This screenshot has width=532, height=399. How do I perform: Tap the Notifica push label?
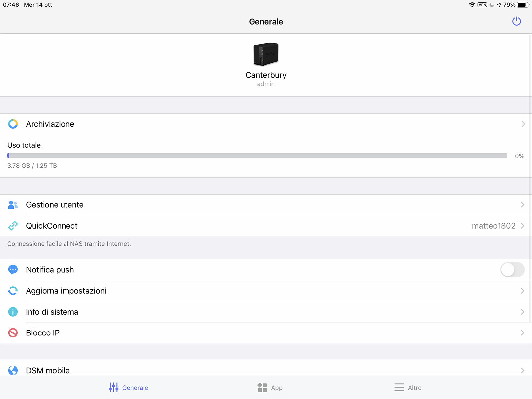point(50,270)
